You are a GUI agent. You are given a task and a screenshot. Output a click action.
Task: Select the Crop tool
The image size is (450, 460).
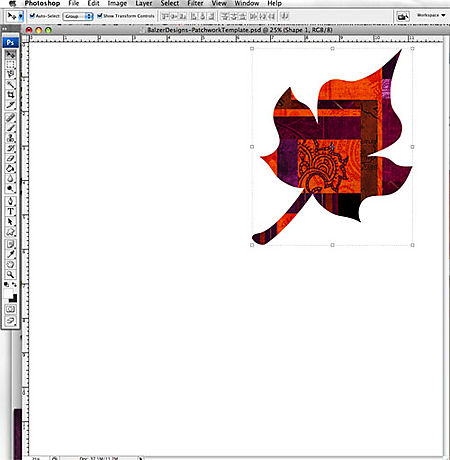(10, 95)
